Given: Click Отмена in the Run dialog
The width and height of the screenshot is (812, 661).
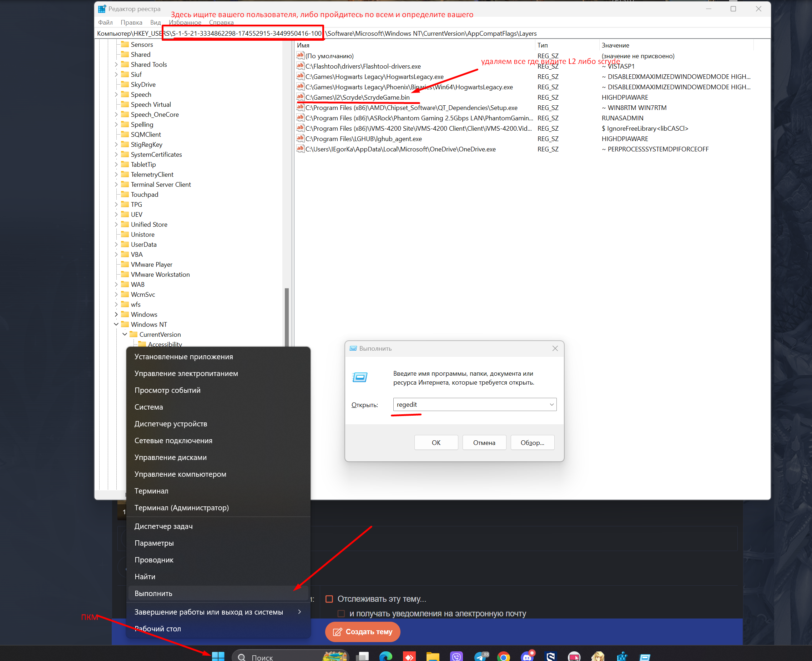Looking at the screenshot, I should 484,442.
